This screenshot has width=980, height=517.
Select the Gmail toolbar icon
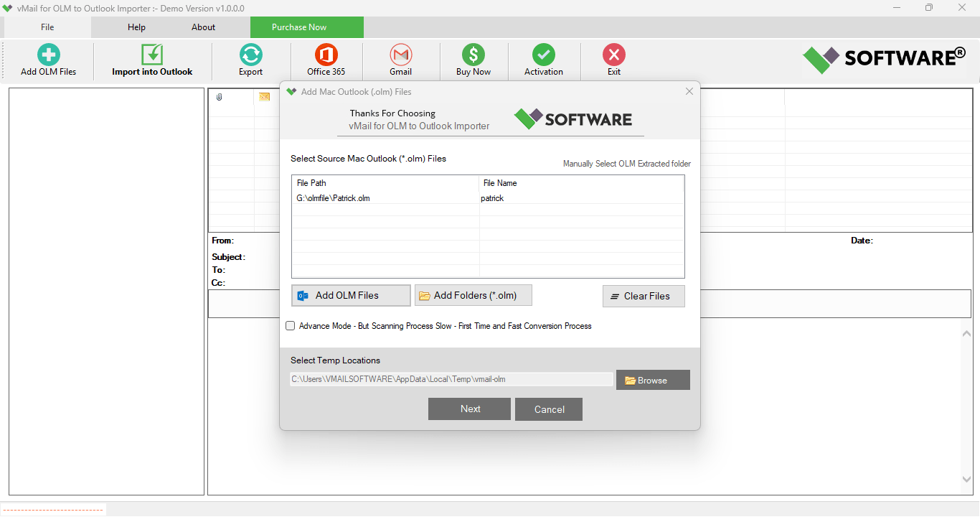tap(400, 60)
